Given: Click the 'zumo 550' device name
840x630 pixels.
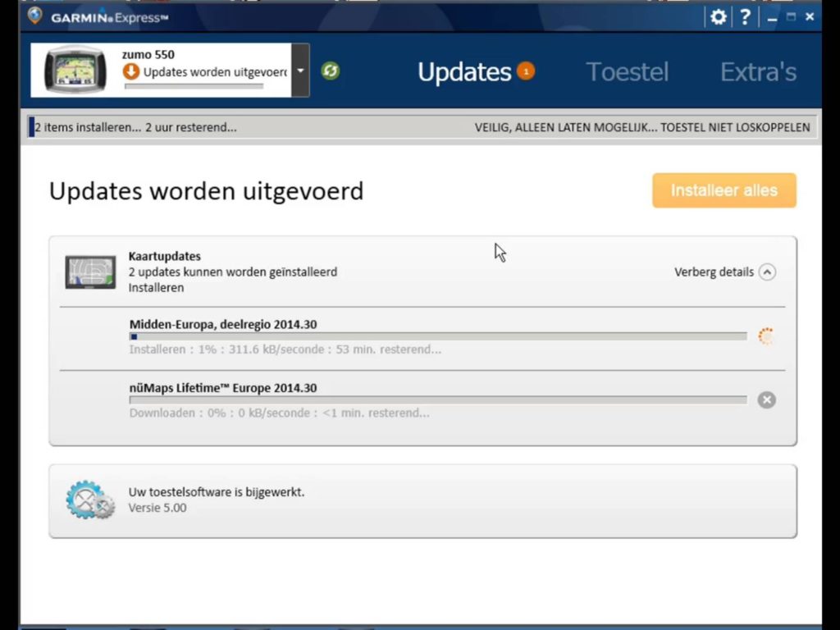Looking at the screenshot, I should (148, 55).
